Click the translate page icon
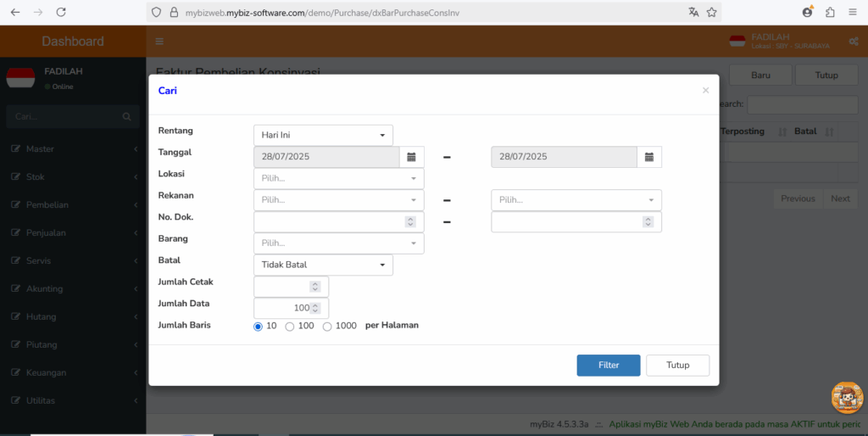 pos(693,12)
